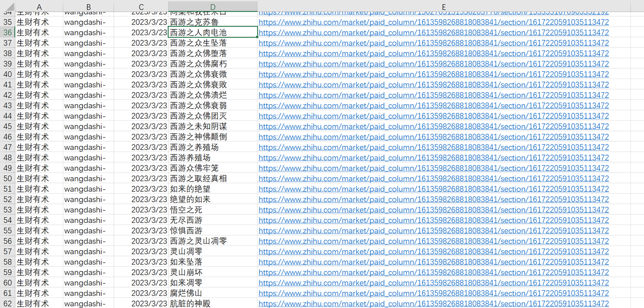
Task: Follow the zhihu URL in row 61
Action: [433, 293]
